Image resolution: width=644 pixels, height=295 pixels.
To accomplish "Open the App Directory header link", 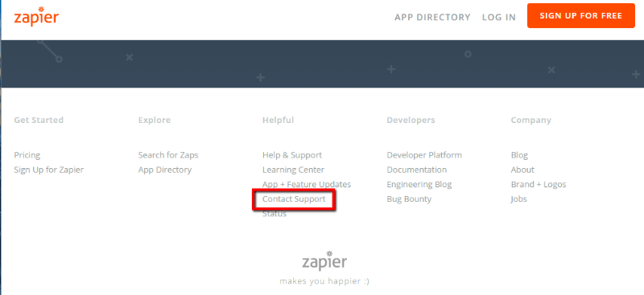I will pyautogui.click(x=432, y=17).
